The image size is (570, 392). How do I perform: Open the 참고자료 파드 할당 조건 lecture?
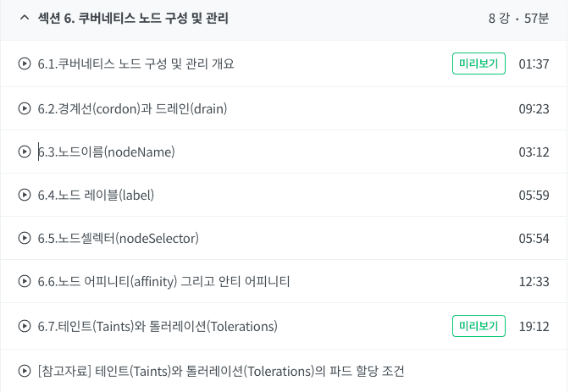pos(221,372)
